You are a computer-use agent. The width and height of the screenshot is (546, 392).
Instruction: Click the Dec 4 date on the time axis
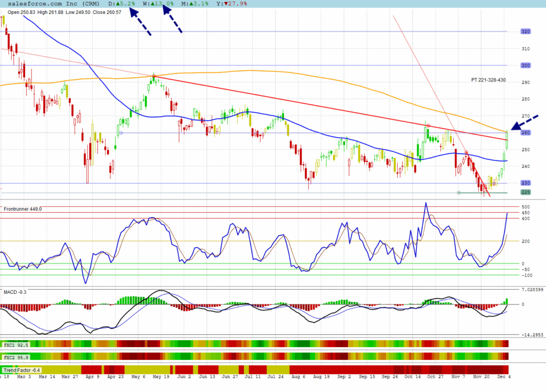click(x=504, y=377)
